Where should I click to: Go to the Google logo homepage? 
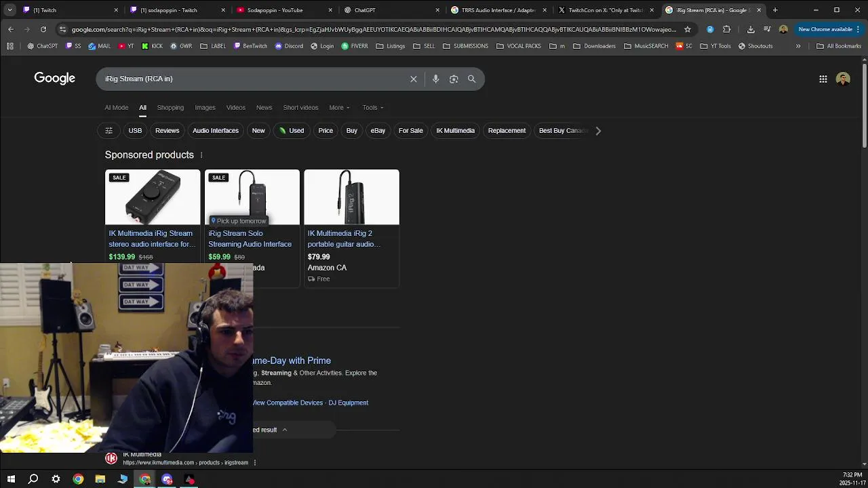[x=55, y=79]
